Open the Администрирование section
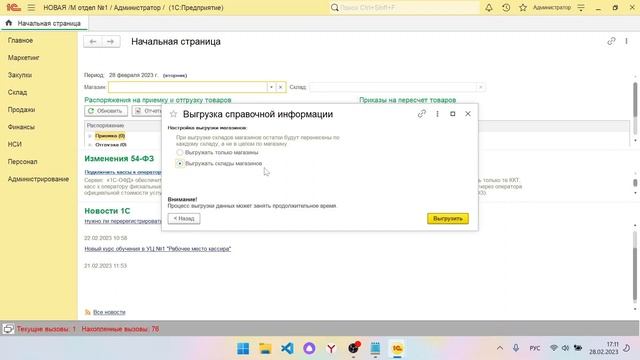This screenshot has height=360, width=640. coord(38,179)
